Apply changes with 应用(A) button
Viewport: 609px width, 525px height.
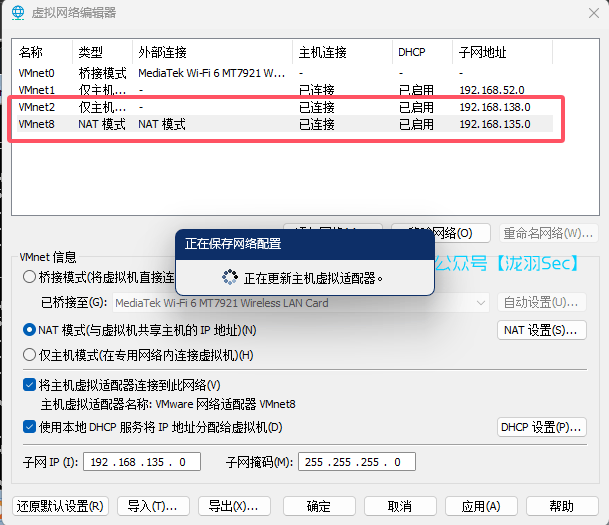pyautogui.click(x=481, y=506)
